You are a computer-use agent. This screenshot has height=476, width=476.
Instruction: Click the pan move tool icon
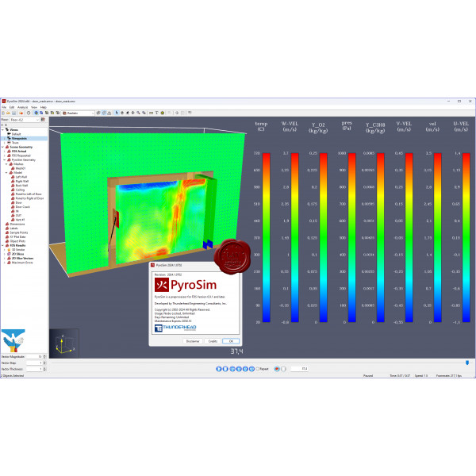[x=133, y=113]
